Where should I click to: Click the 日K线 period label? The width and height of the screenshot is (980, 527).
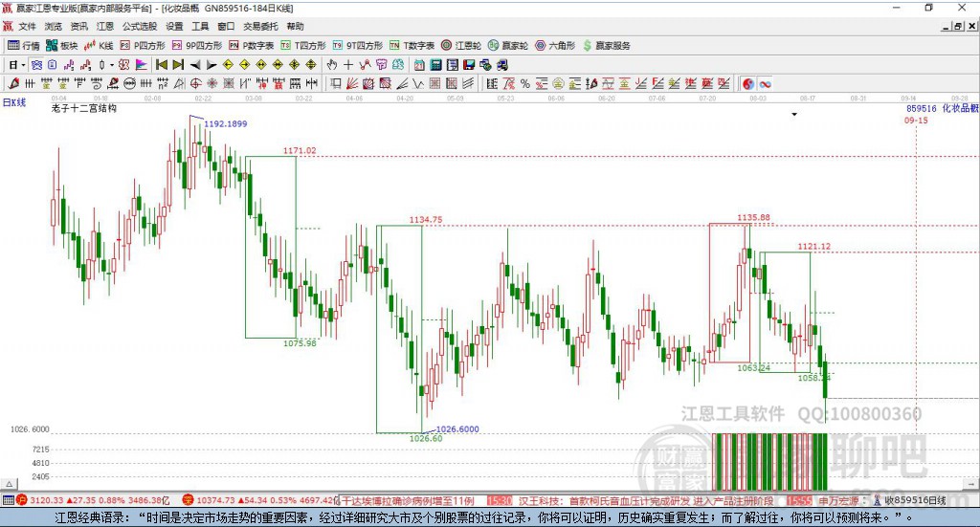click(13, 102)
